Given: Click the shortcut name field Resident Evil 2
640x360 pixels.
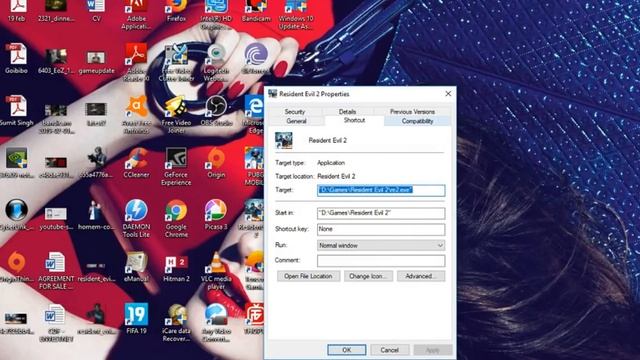Looking at the screenshot, I should click(x=327, y=140).
